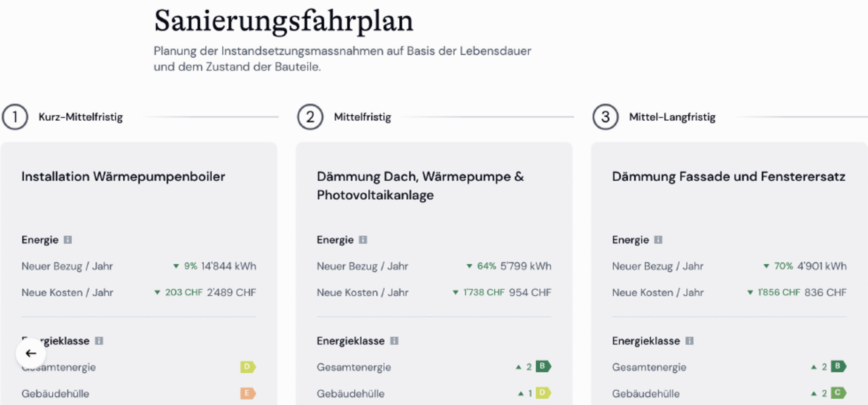
Task: Click the step 3 circle icon
Action: point(605,117)
